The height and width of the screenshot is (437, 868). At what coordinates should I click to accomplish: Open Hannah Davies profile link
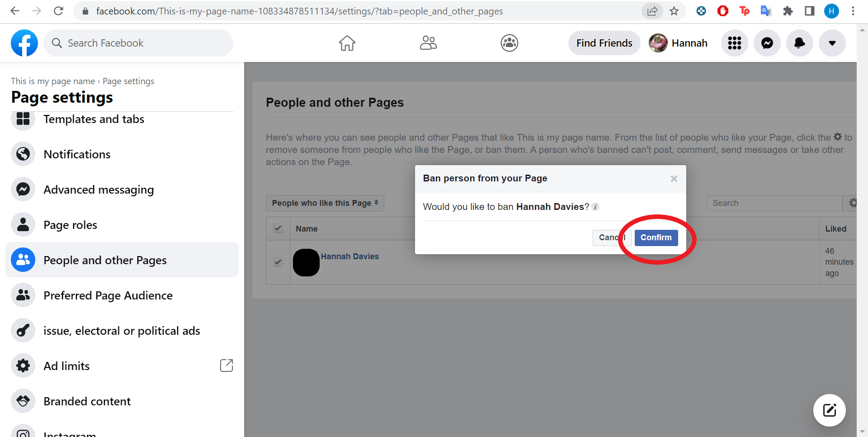(350, 256)
